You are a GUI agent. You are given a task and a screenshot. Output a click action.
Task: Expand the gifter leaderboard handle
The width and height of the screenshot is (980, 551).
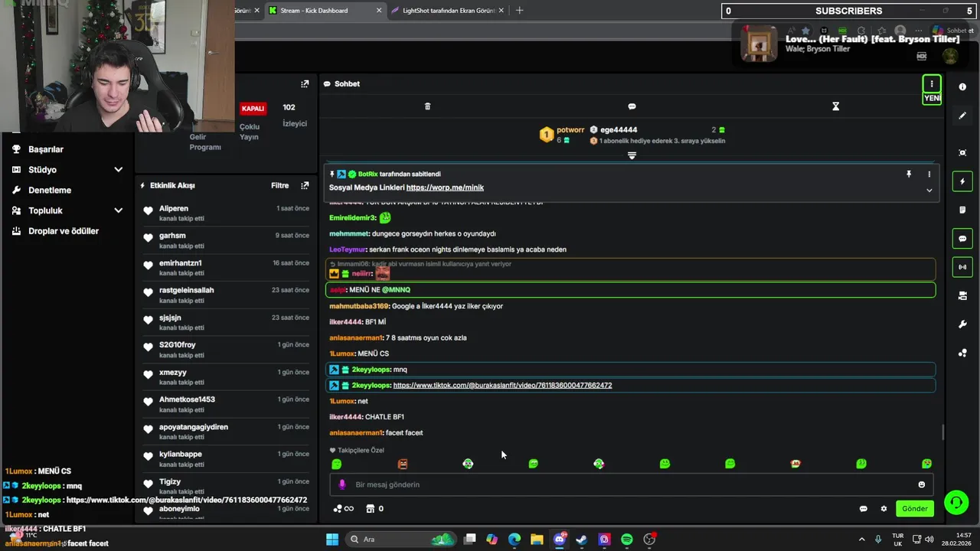pyautogui.click(x=632, y=155)
